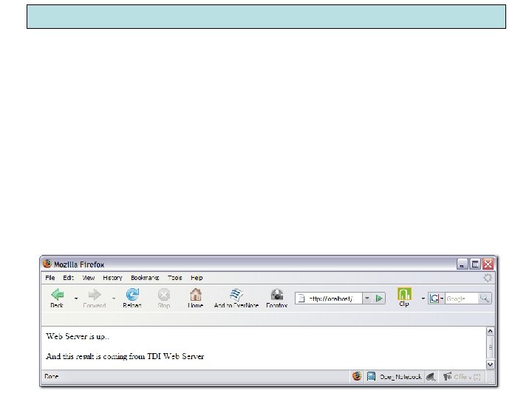532x399 pixels.
Task: Open the Bookmarks menu
Action: [145, 278]
